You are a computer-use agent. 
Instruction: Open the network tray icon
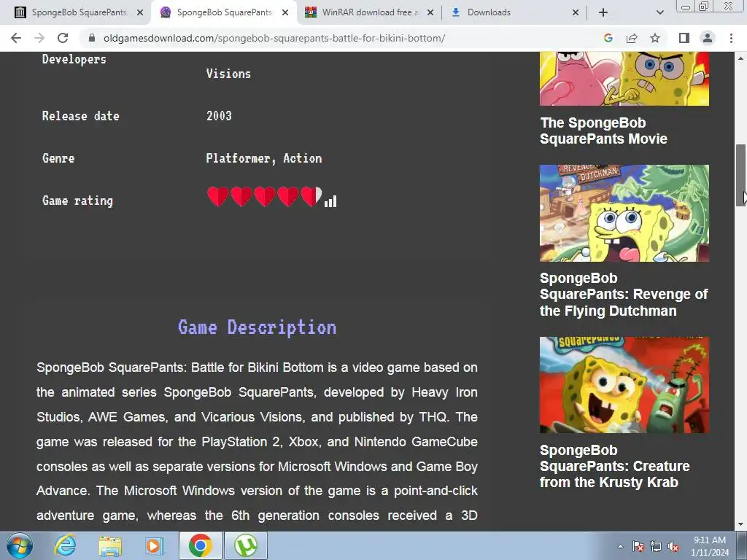(x=656, y=546)
